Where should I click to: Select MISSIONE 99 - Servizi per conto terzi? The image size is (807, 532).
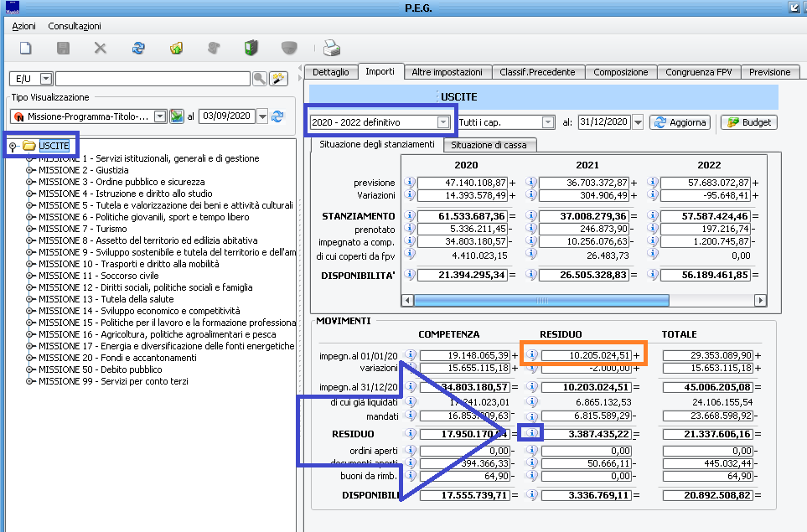click(113, 381)
